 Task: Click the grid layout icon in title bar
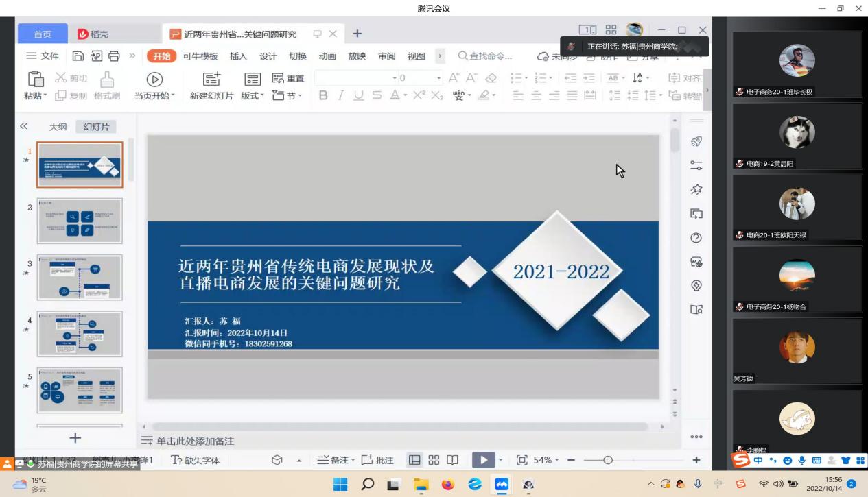[x=611, y=30]
